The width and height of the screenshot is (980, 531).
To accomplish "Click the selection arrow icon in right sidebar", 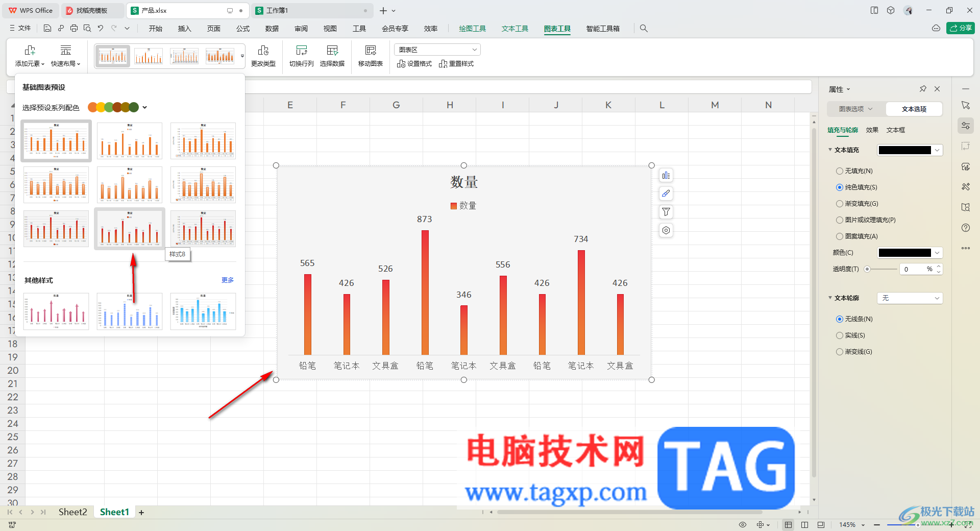I will [x=966, y=105].
